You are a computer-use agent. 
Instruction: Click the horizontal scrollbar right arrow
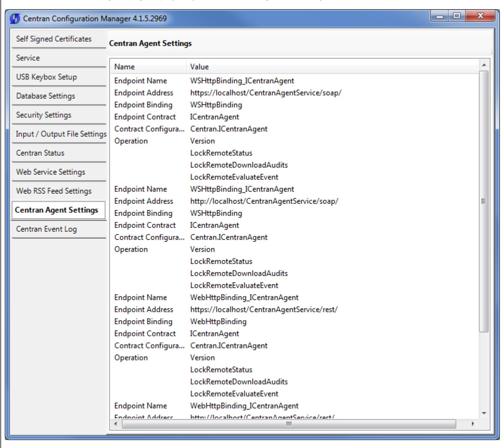(x=474, y=424)
